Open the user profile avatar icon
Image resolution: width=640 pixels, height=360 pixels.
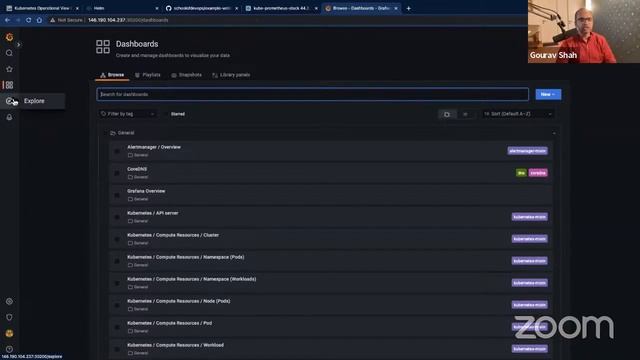[x=9, y=333]
